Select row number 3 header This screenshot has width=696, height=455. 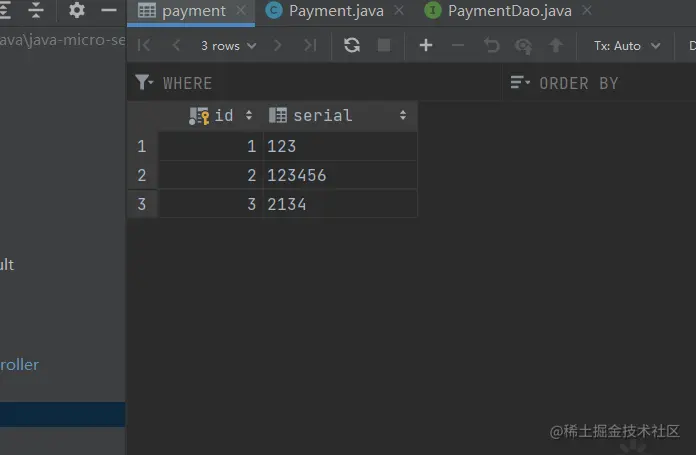(x=142, y=204)
